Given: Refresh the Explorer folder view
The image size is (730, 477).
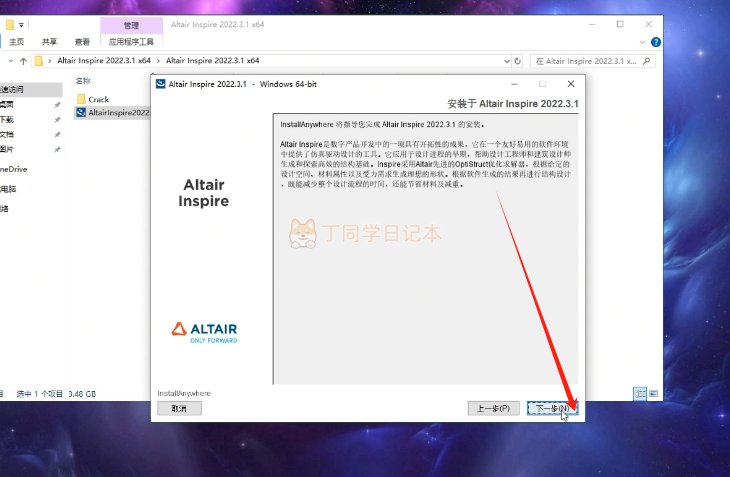Looking at the screenshot, I should [x=518, y=61].
